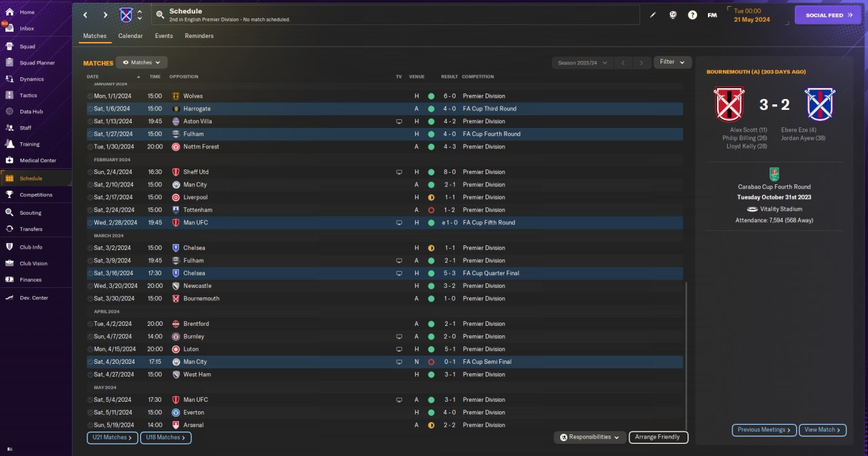This screenshot has width=868, height=456.
Task: Open the Club Info shield icon
Action: [x=9, y=247]
